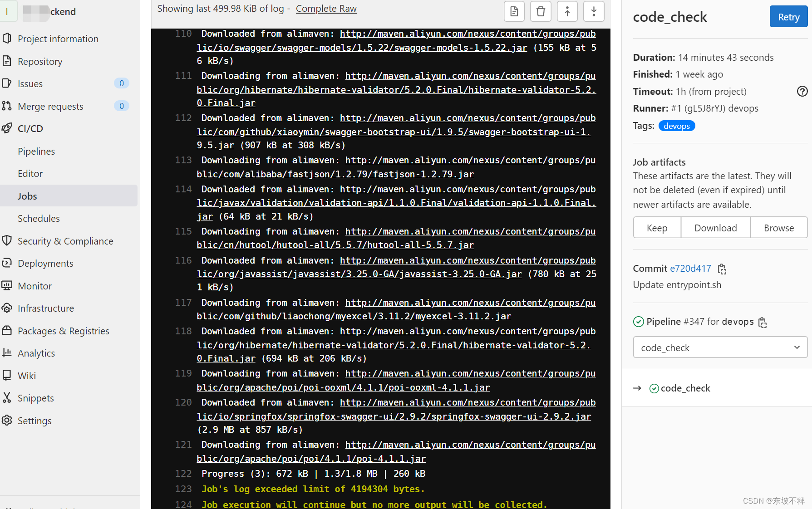Click code_check job passed status icon
812x509 pixels.
pos(654,388)
